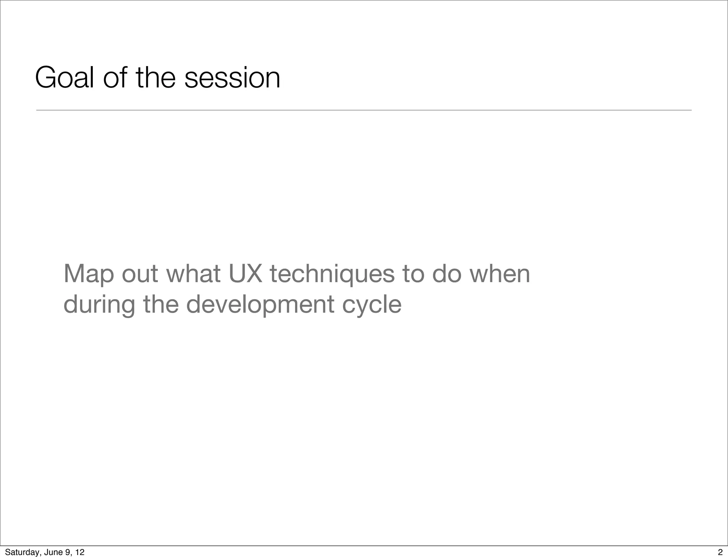Select the word 'UX' in the body text
The height and width of the screenshot is (560, 728).
[245, 274]
